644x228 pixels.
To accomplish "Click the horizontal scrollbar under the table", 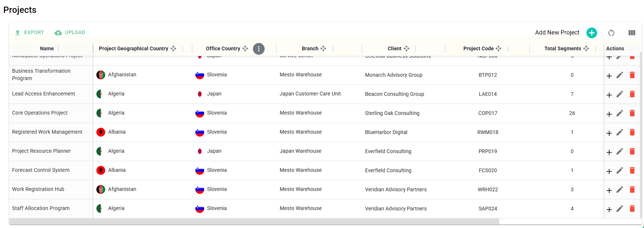I will pyautogui.click(x=254, y=221).
